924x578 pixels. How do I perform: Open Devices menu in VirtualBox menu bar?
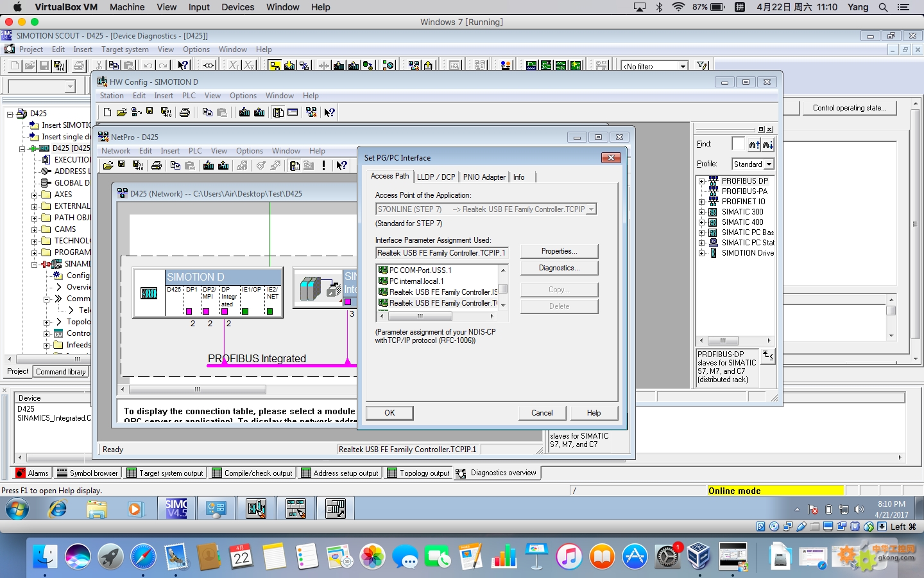(x=237, y=7)
